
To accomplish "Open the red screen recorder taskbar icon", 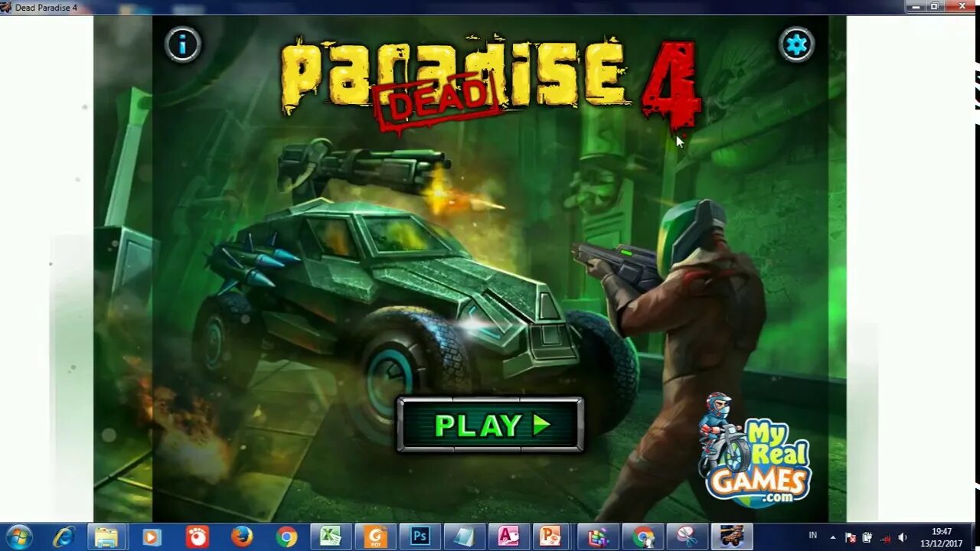I will point(197,536).
